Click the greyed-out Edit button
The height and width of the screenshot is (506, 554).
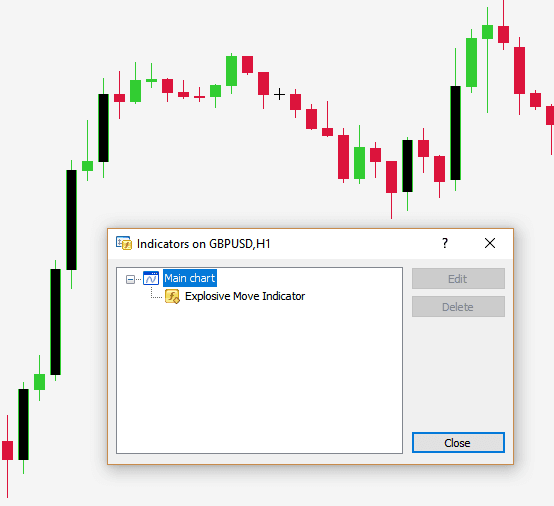[458, 279]
